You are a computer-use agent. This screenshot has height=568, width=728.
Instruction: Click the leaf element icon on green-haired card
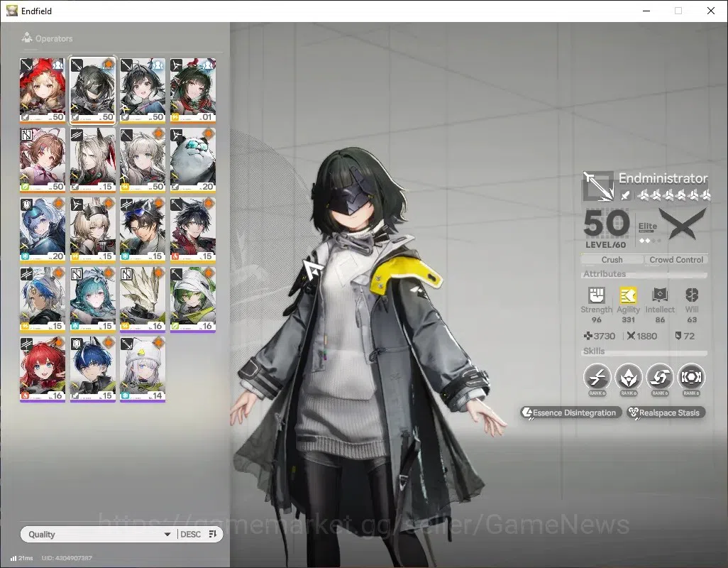coord(175,327)
